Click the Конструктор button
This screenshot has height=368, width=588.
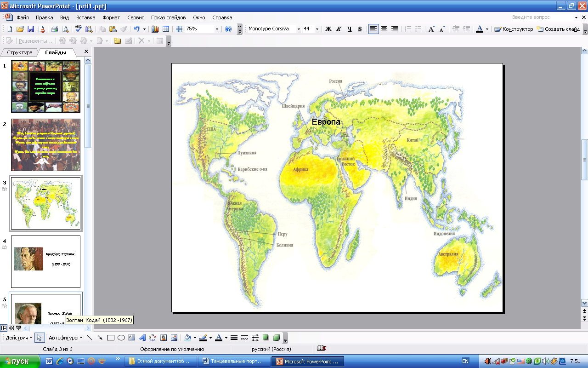(x=514, y=29)
